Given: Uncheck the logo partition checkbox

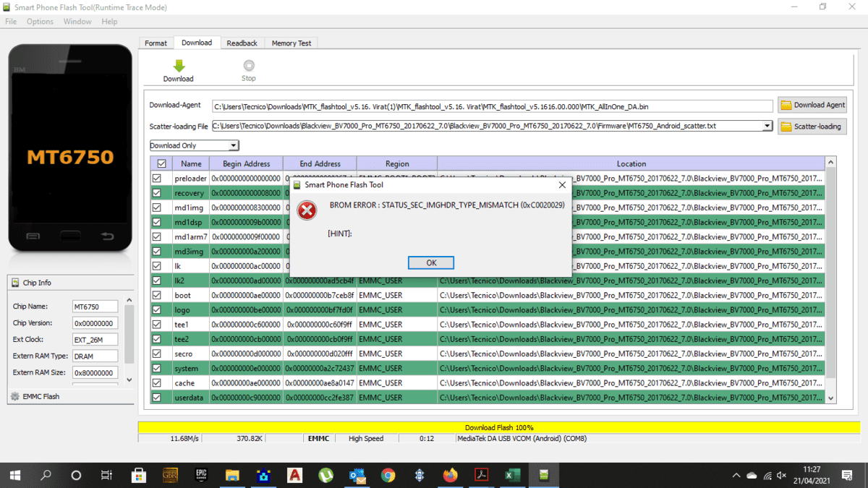Looking at the screenshot, I should (157, 309).
